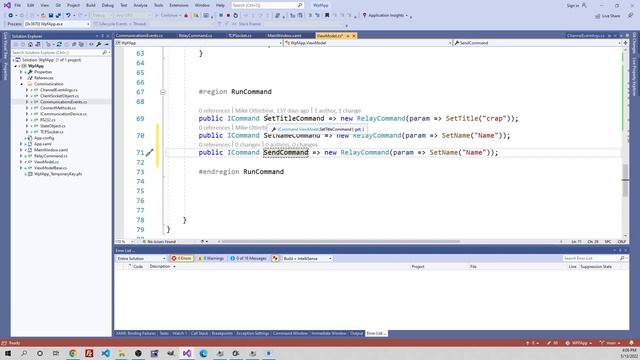The width and height of the screenshot is (640, 360).
Task: Click Solution Explorer View Code icon
Action: [91, 44]
